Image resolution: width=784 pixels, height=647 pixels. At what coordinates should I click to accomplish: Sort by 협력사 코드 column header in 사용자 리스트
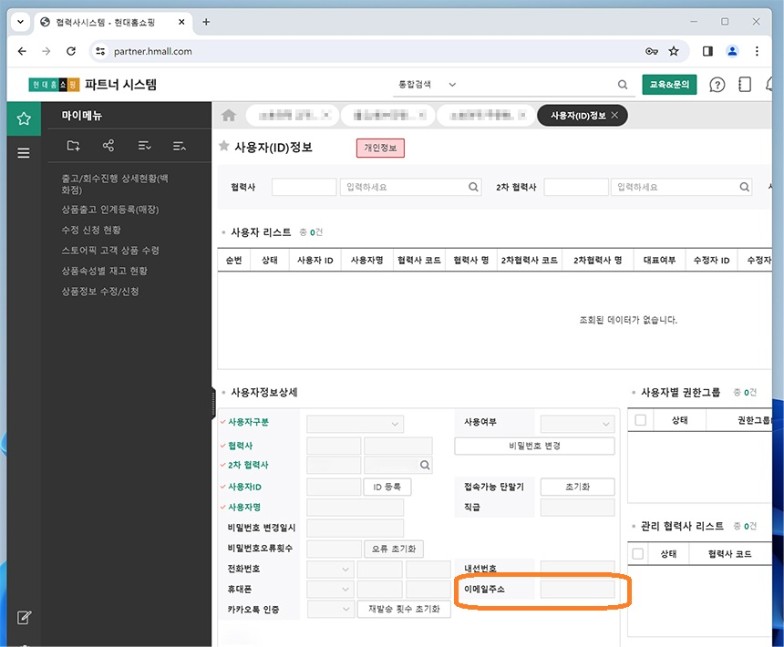coord(419,260)
